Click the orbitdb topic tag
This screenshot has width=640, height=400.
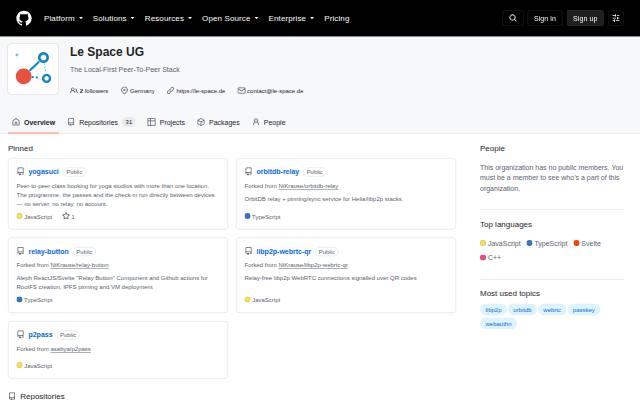[x=522, y=310]
